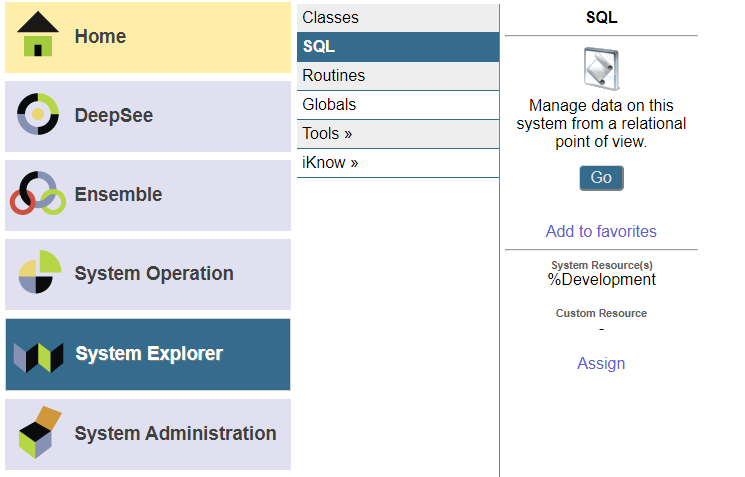Viewport: 745px width, 477px height.
Task: Open the System Administration section label
Action: pyautogui.click(x=175, y=433)
